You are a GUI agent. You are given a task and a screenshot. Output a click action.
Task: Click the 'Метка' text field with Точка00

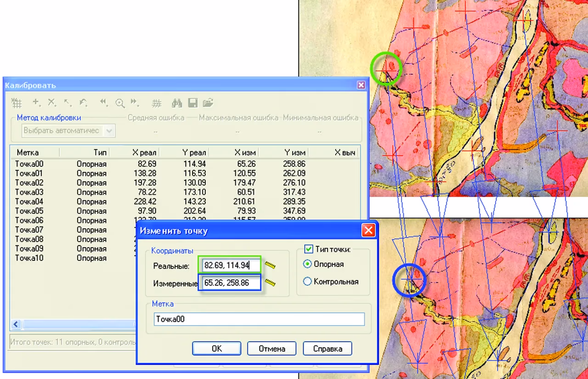click(259, 319)
